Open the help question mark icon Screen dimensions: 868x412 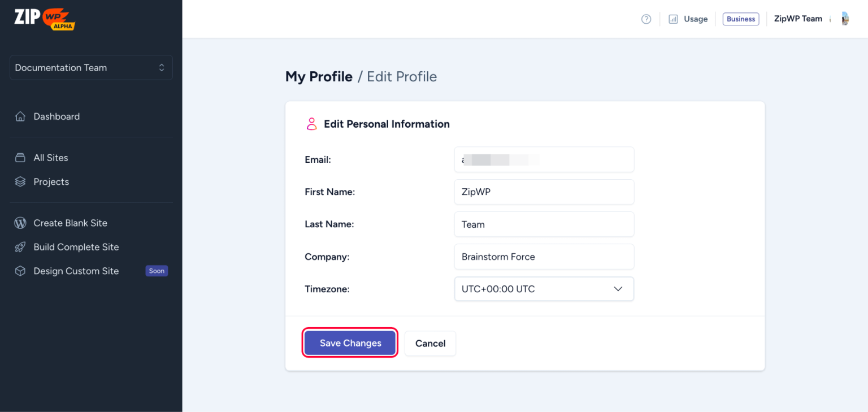click(646, 19)
